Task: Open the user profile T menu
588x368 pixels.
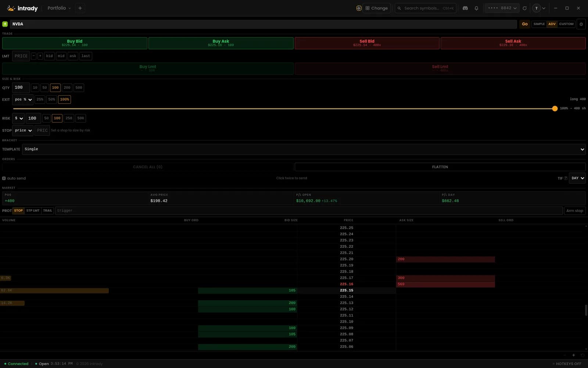Action: pyautogui.click(x=539, y=8)
